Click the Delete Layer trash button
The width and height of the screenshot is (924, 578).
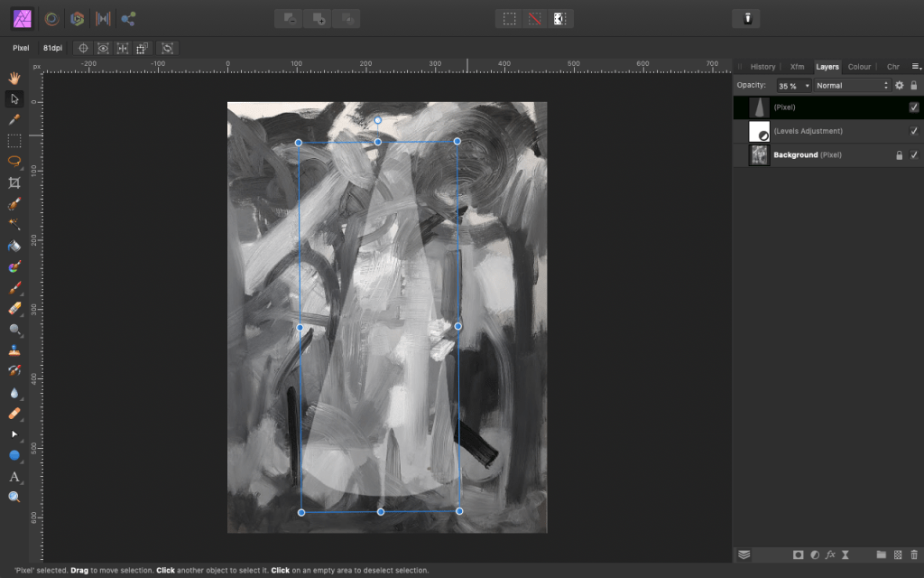pyautogui.click(x=914, y=555)
